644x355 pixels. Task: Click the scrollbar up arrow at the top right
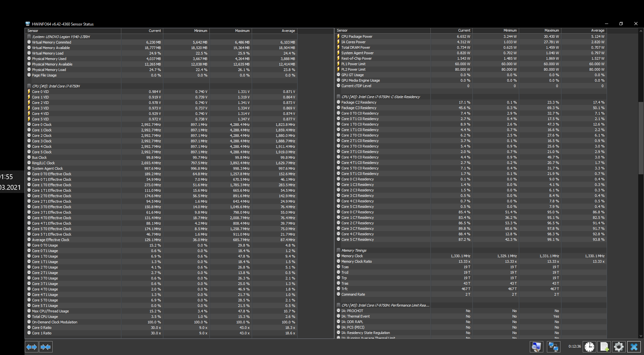coord(641,31)
